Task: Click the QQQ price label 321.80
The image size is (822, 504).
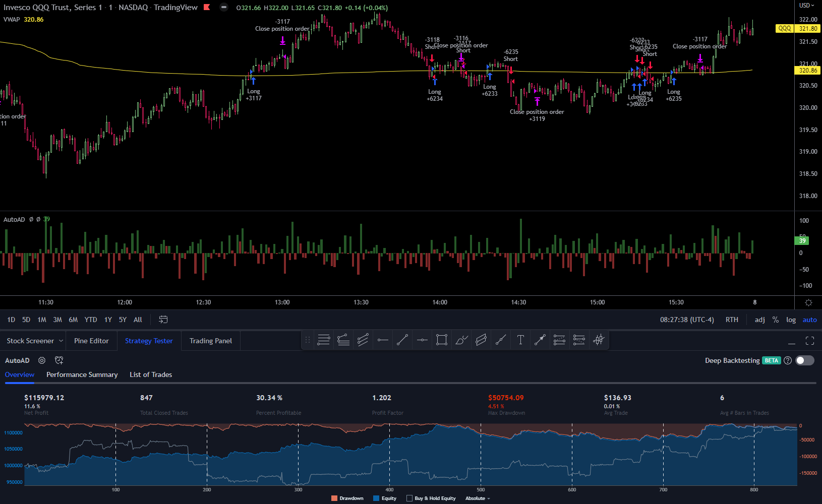Action: tap(808, 28)
